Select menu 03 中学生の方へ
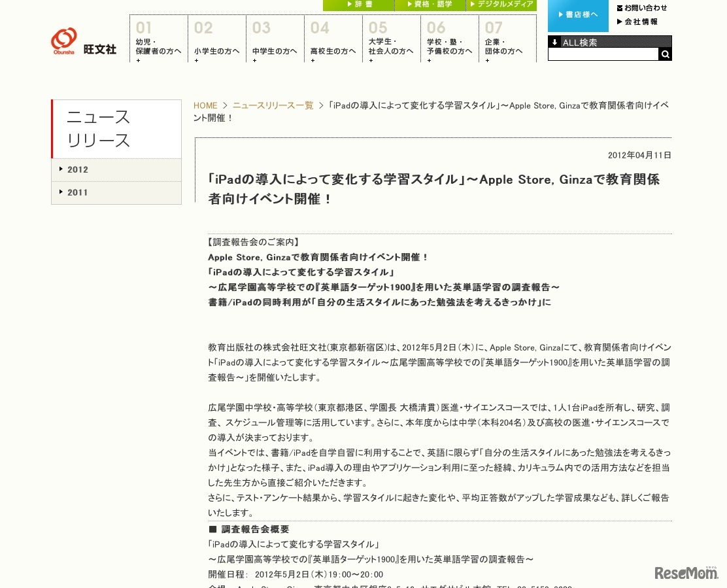The width and height of the screenshot is (727, 588). click(x=275, y=39)
